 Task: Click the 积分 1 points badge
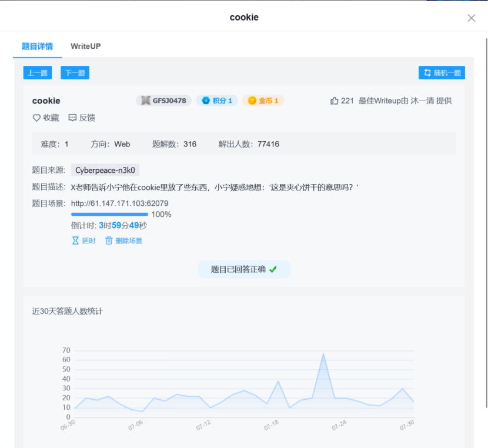tap(217, 101)
